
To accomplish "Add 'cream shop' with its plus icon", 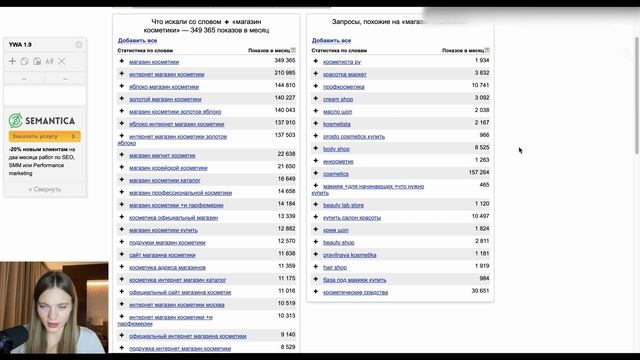I will pyautogui.click(x=316, y=99).
